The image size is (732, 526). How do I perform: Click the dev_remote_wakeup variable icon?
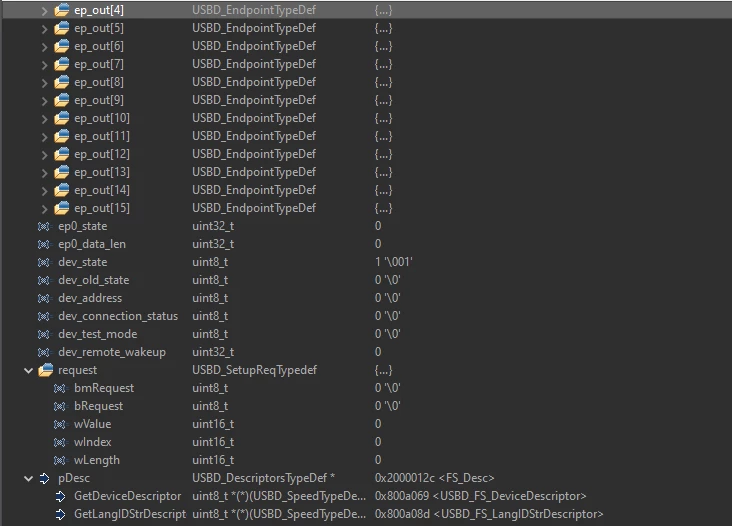[x=44, y=352]
